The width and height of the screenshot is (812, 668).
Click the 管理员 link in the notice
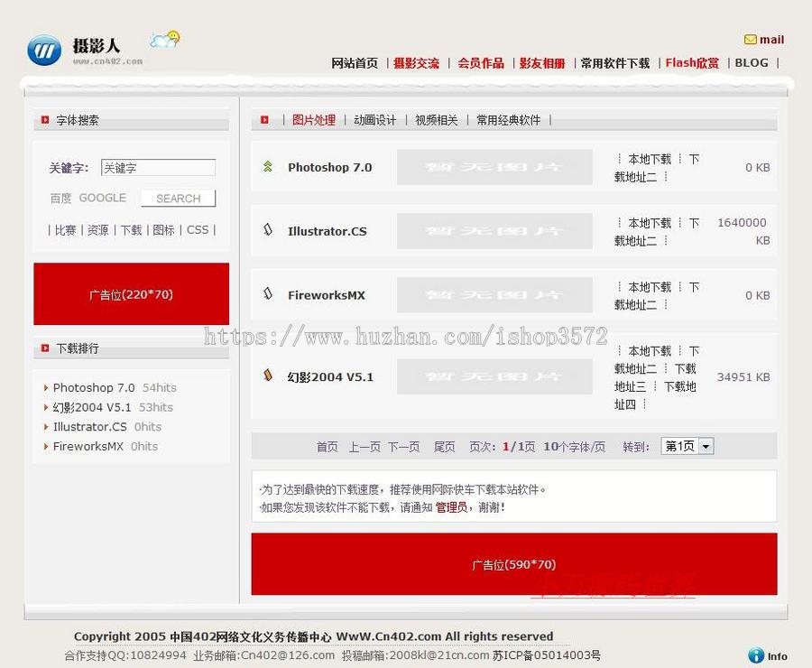[450, 508]
